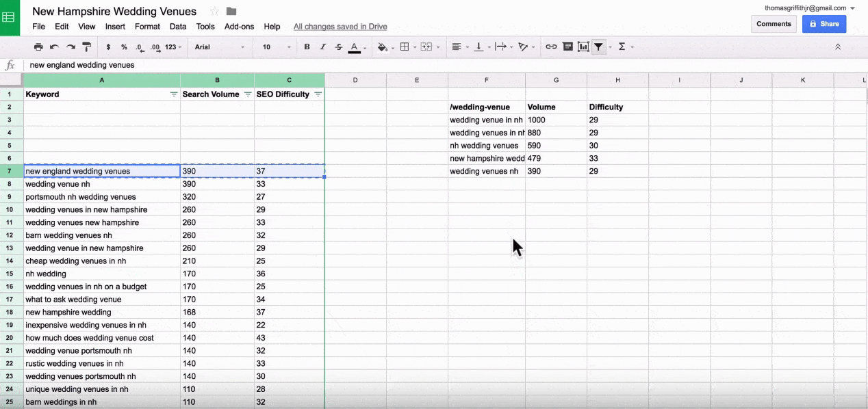
Task: Click the blue Share button
Action: pos(824,24)
